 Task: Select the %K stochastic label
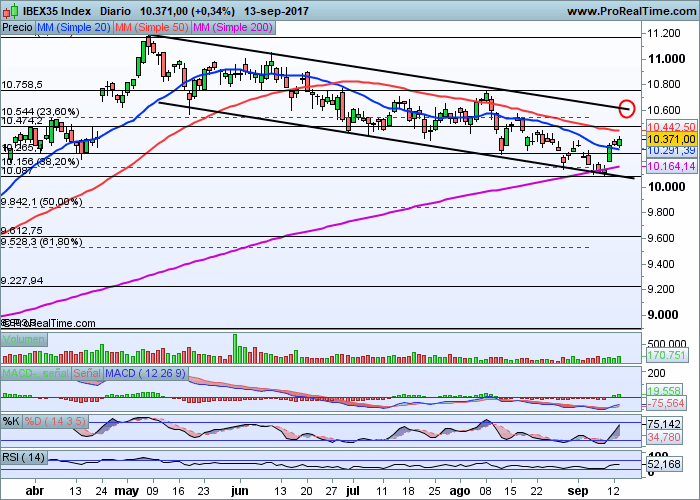[11, 421]
